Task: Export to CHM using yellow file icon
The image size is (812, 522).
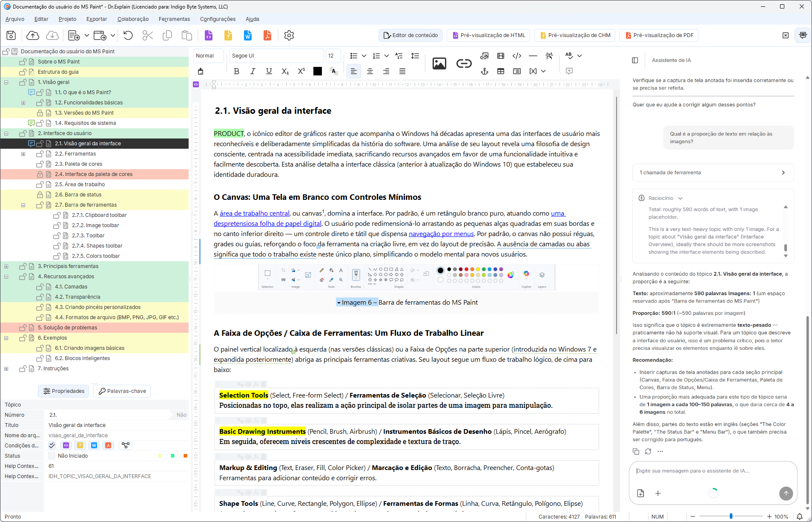Action: [x=228, y=35]
